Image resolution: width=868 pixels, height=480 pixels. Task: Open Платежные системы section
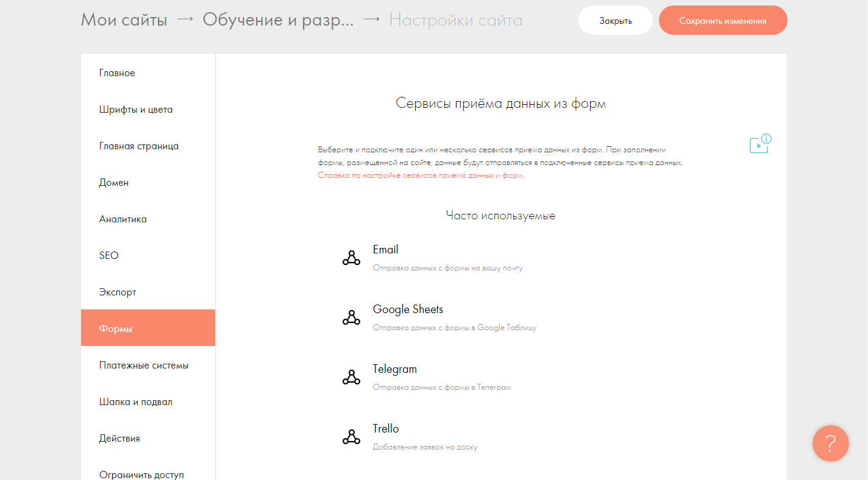pyautogui.click(x=148, y=365)
